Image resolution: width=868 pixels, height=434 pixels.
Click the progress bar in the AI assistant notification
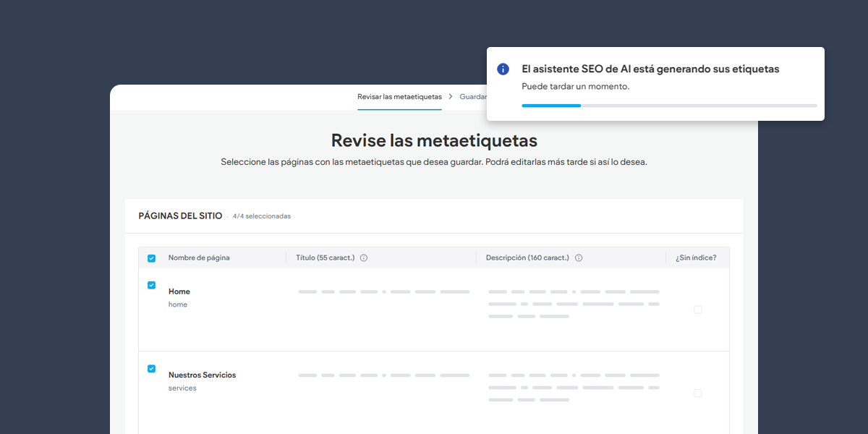pyautogui.click(x=669, y=106)
